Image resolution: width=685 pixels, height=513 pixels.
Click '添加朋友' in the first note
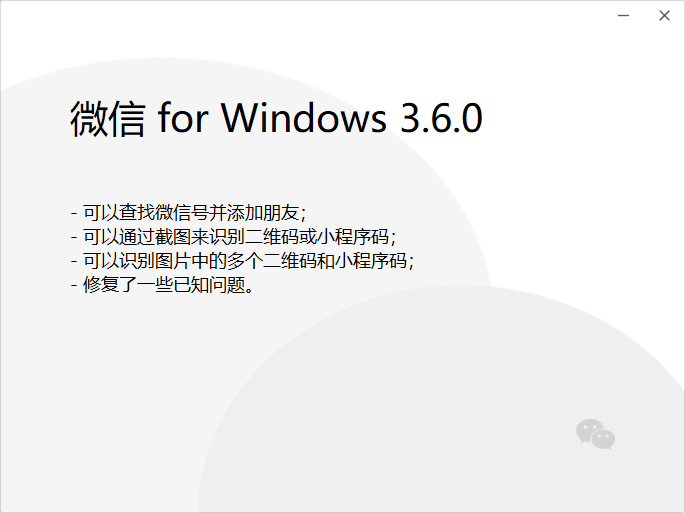click(263, 213)
